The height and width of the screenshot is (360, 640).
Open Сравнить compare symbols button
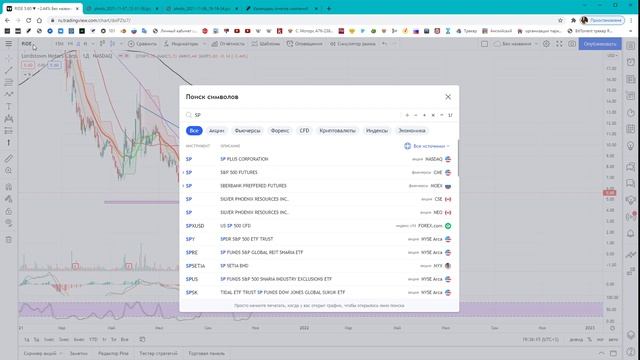click(142, 44)
